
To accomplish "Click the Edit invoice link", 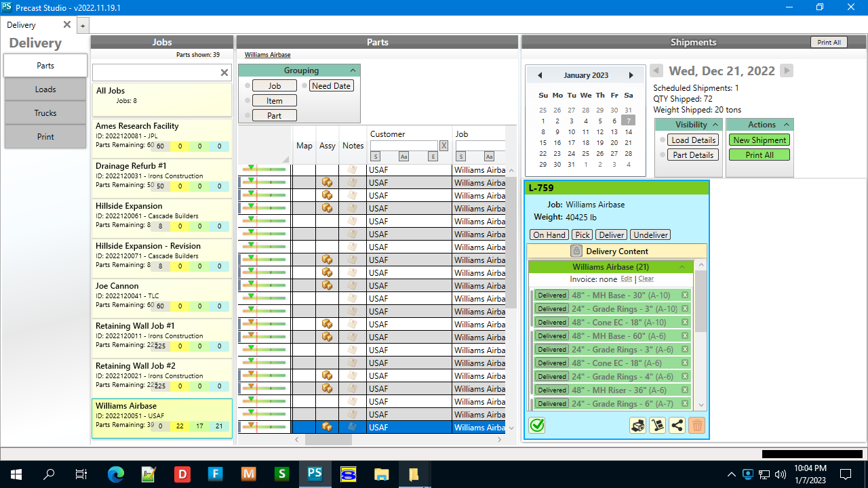I will (x=626, y=279).
